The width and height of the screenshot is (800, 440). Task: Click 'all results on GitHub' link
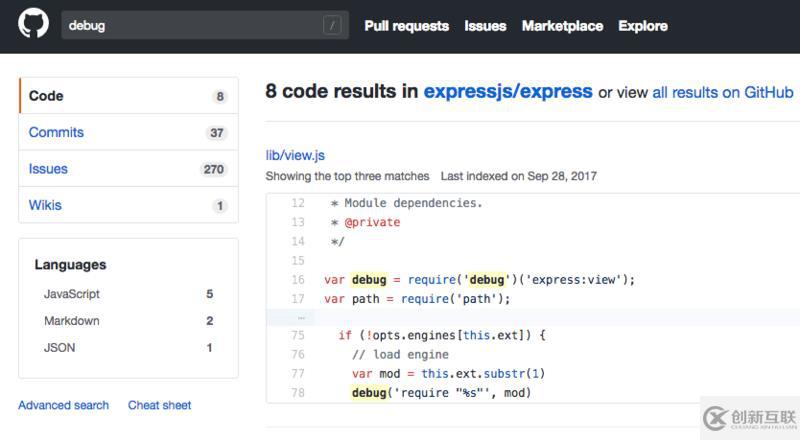723,92
